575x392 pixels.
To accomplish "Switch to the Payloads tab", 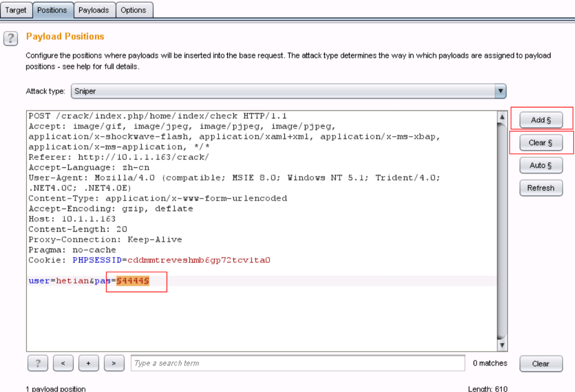I will coord(94,10).
